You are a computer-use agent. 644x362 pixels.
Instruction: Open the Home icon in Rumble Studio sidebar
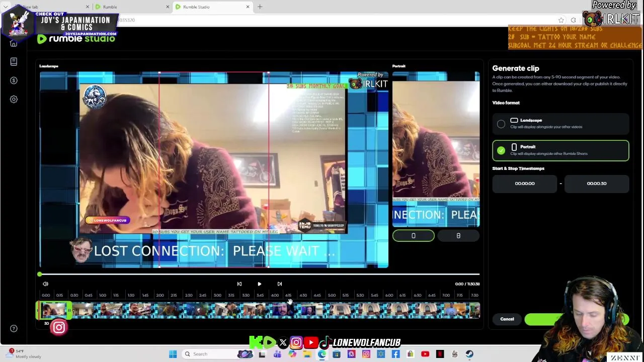pos(14,44)
